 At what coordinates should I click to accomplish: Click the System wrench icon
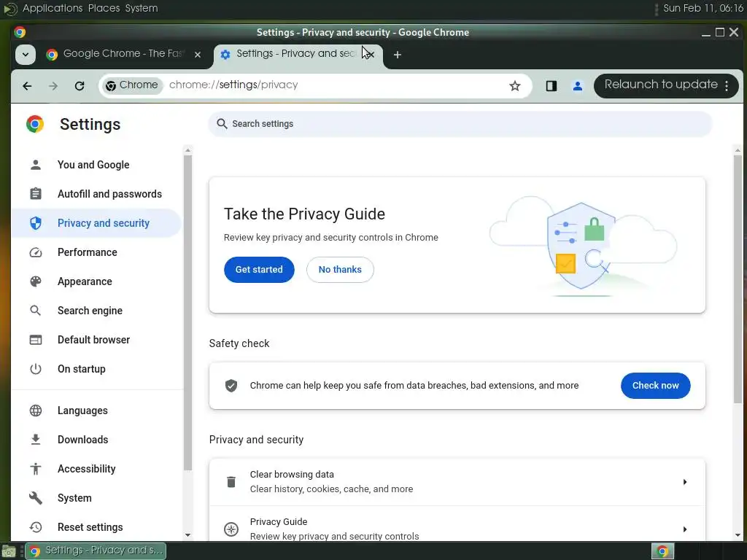point(36,498)
